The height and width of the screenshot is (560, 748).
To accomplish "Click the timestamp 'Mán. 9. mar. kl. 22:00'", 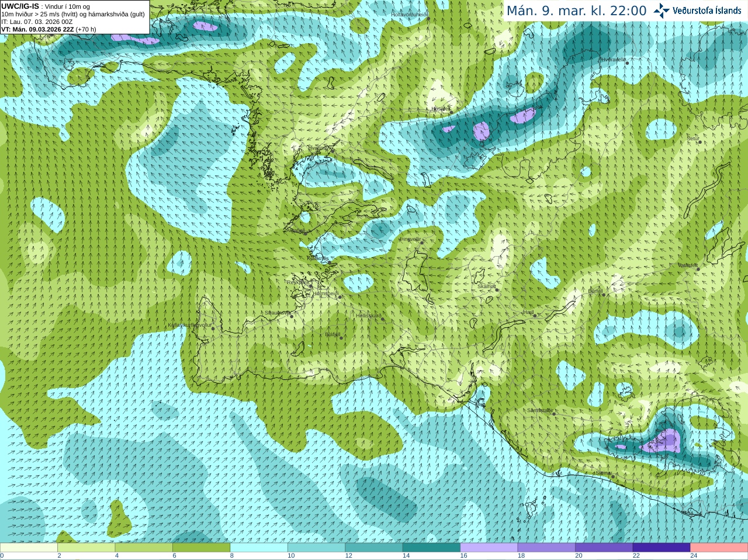I will point(576,11).
